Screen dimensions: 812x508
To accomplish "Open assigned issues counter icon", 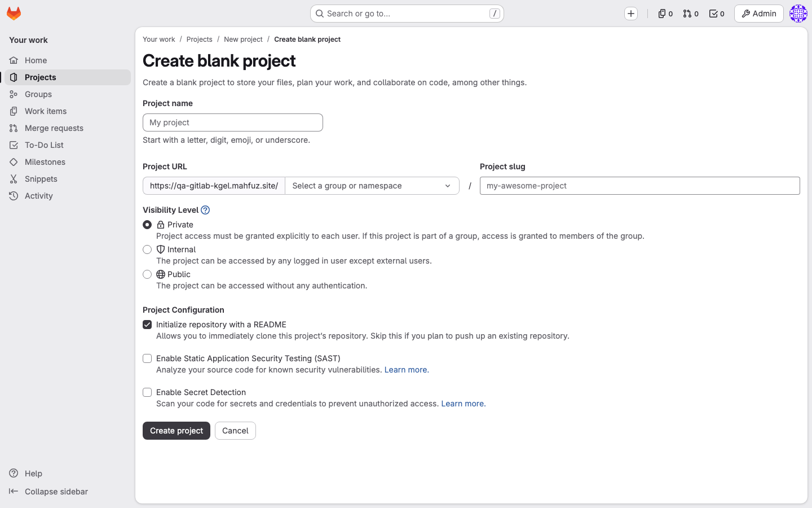I will 665,14.
